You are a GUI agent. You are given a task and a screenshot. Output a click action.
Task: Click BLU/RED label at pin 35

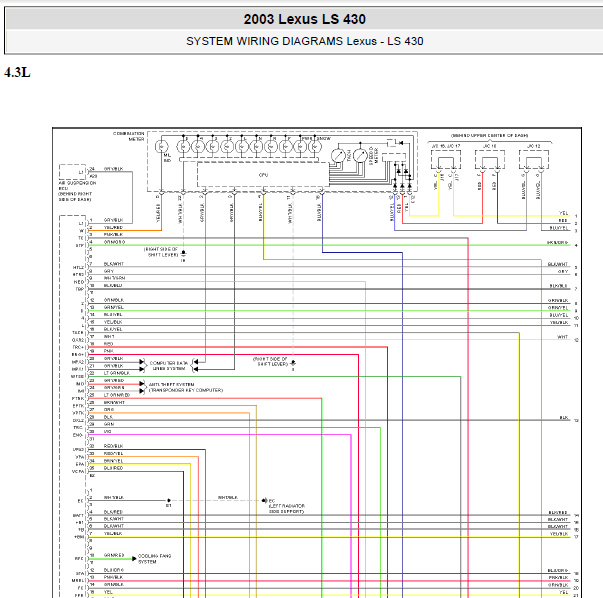pyautogui.click(x=113, y=468)
